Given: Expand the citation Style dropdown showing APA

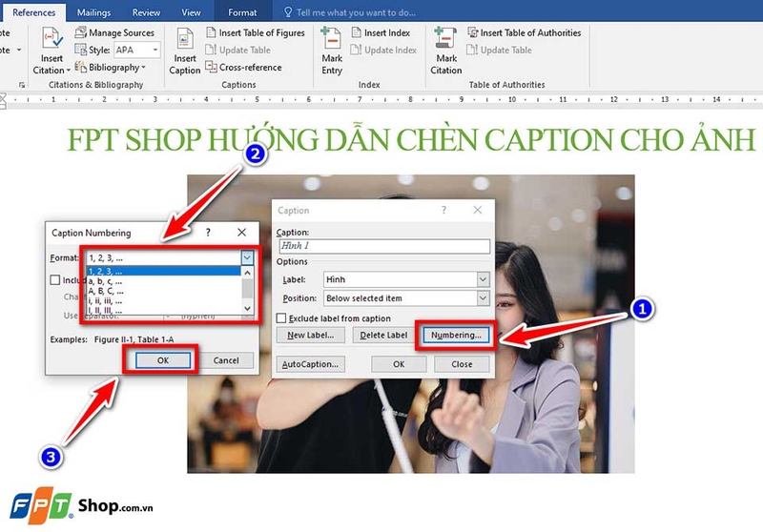Looking at the screenshot, I should click(155, 50).
